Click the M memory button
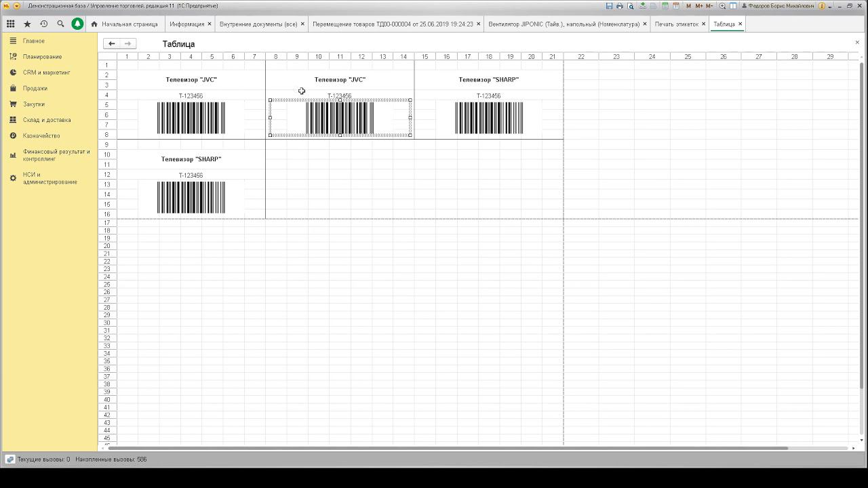Image resolution: width=868 pixels, height=488 pixels. pos(689,5)
